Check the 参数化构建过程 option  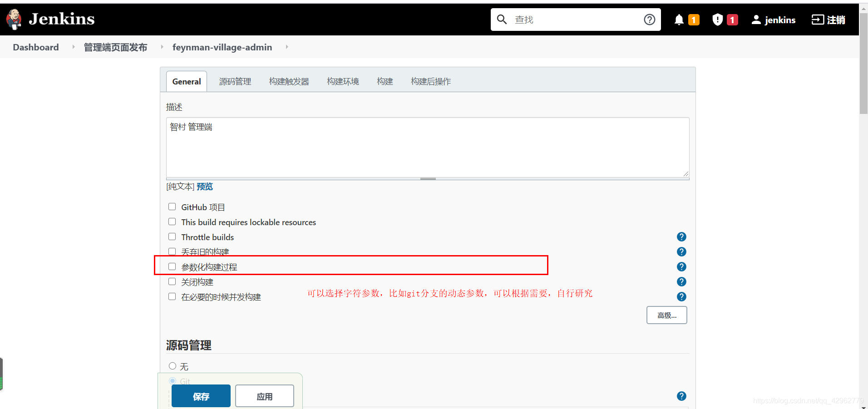[172, 266]
